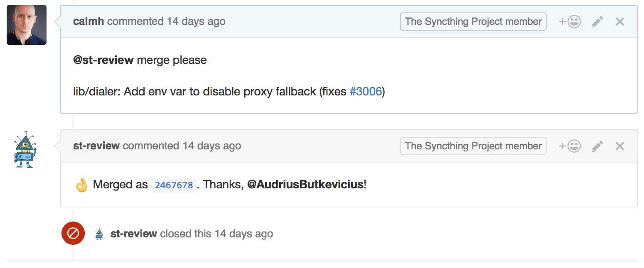Viewport: 644px width, 268px height.
Task: Open the @st-review mention in calmh's comment
Action: click(103, 60)
